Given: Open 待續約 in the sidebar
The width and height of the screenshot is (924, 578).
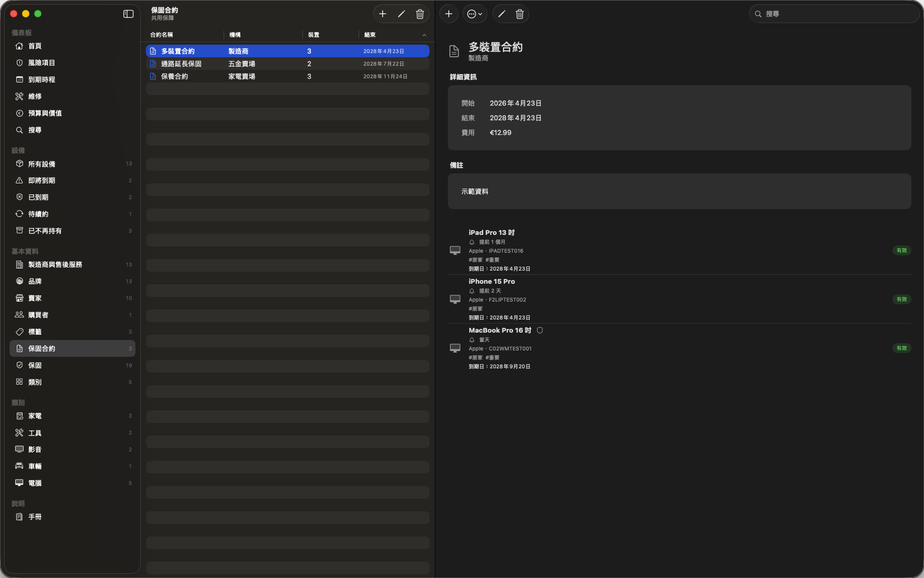Looking at the screenshot, I should pyautogui.click(x=72, y=214).
